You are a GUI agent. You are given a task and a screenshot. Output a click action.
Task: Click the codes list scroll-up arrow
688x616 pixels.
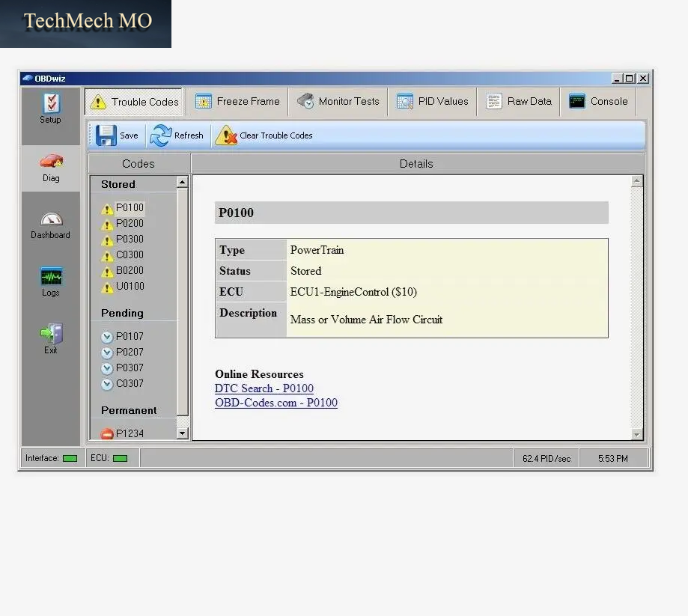tap(183, 182)
